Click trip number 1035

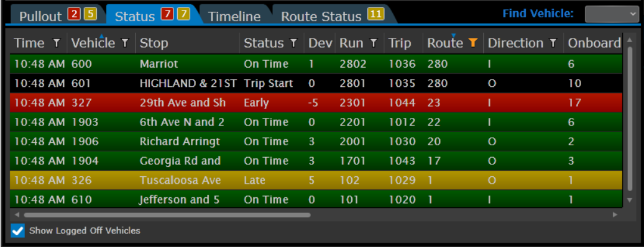tap(402, 83)
